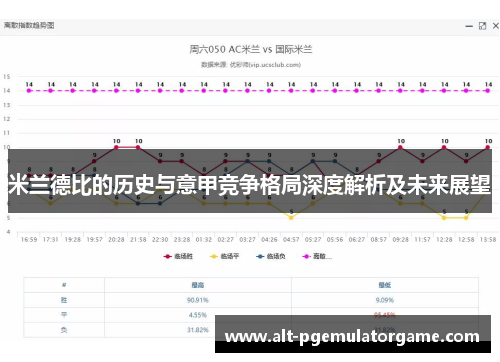Select the magenta 14 point at 13:58

[x=488, y=90]
